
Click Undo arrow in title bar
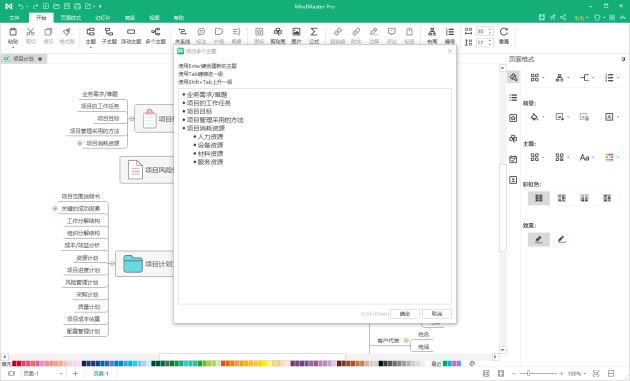pos(20,6)
